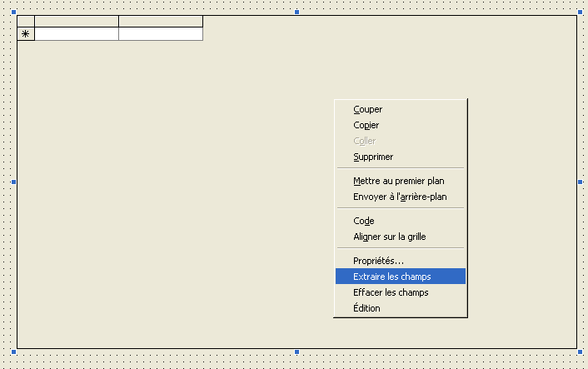Select Aligner sur la grille
Image resolution: width=588 pixels, height=369 pixels.
pyautogui.click(x=389, y=237)
